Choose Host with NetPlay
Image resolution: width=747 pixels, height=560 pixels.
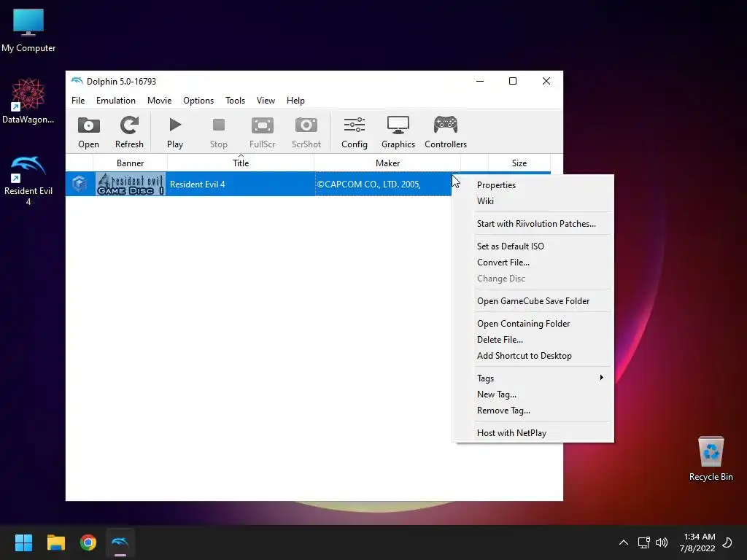point(533,433)
